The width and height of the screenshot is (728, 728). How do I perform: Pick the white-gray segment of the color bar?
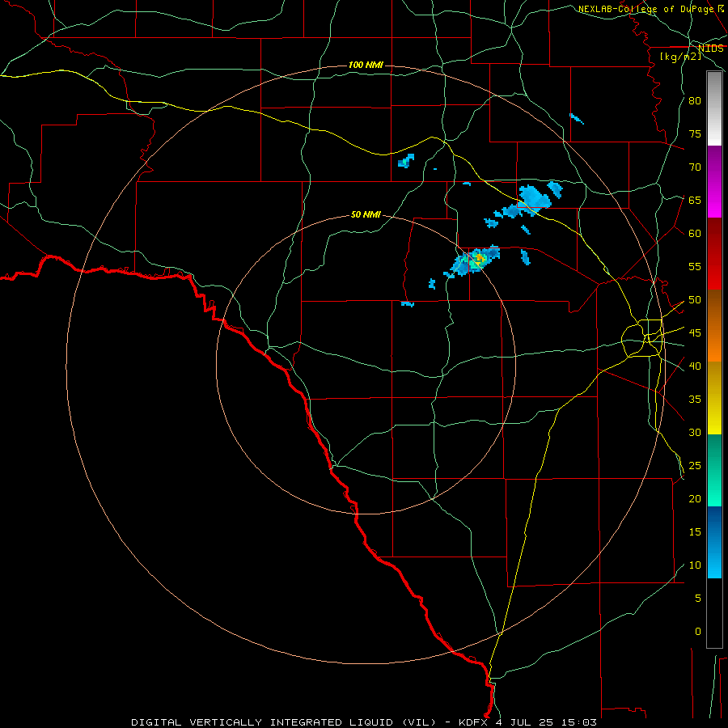[x=714, y=108]
